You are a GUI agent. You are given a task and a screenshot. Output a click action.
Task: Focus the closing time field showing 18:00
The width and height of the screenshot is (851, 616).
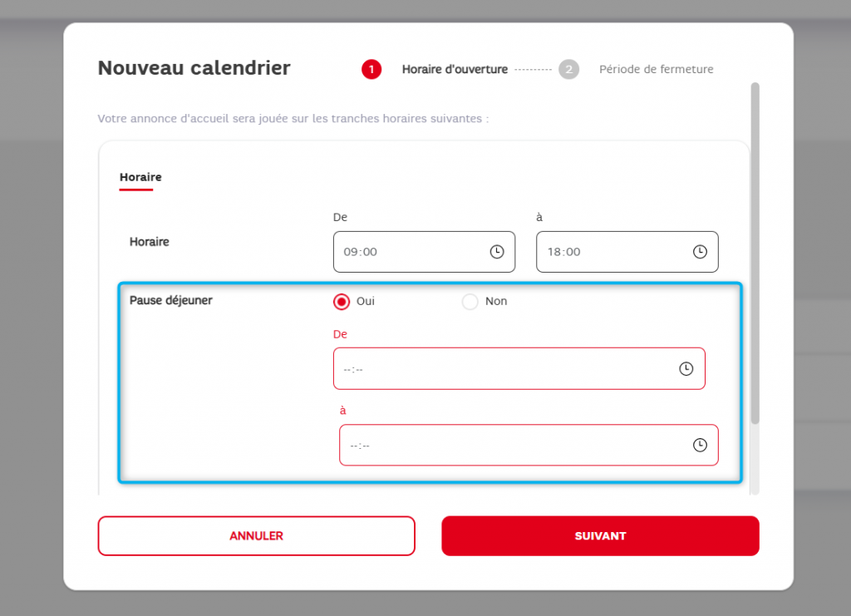click(611, 252)
